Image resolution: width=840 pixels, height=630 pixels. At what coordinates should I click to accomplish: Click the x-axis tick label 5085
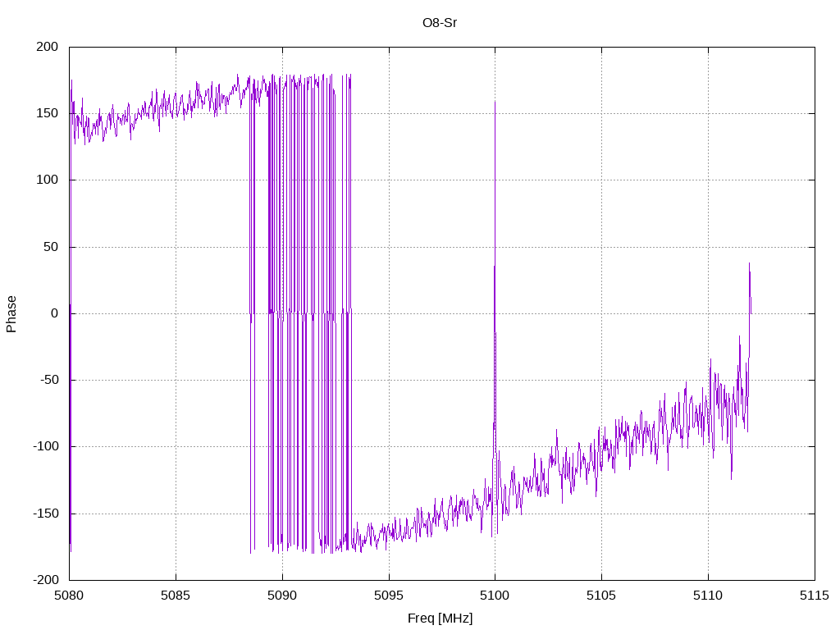click(176, 596)
